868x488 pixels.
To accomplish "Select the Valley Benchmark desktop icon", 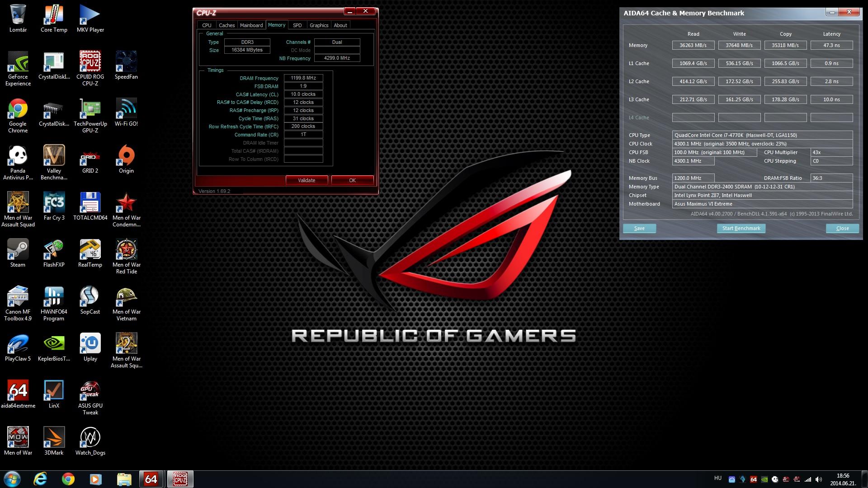I will click(x=54, y=163).
